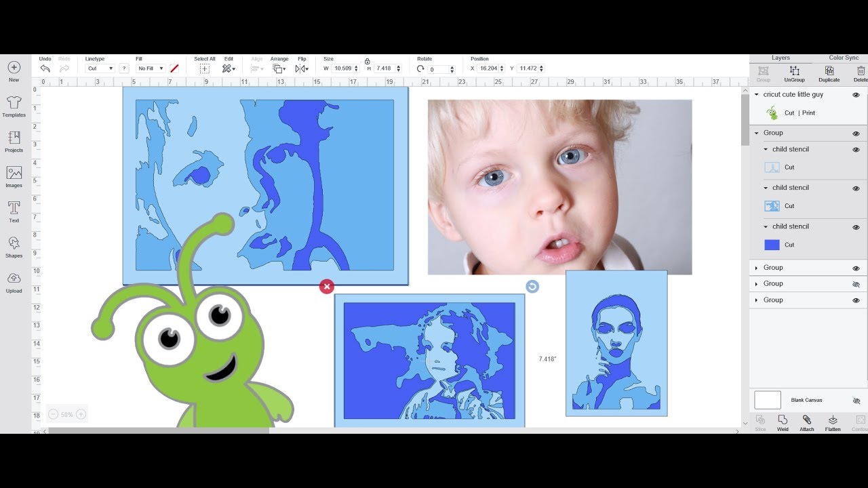868x488 pixels.
Task: Click the linetype color swatch with red slash
Action: tap(174, 68)
